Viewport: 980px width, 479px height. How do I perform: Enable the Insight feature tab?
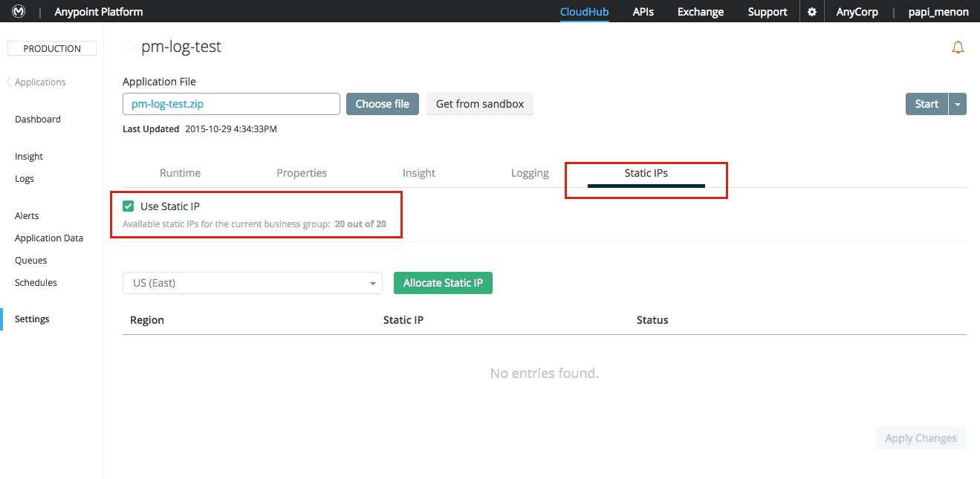click(x=418, y=172)
